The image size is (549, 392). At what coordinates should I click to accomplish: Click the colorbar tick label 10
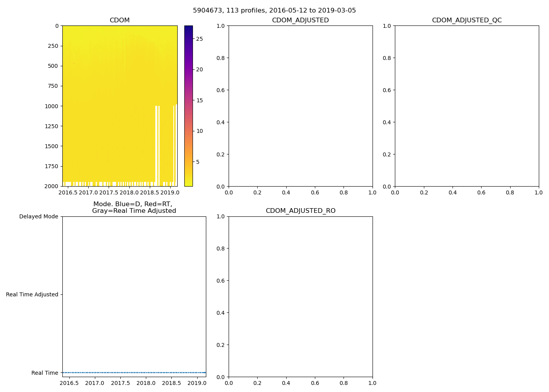pyautogui.click(x=200, y=131)
